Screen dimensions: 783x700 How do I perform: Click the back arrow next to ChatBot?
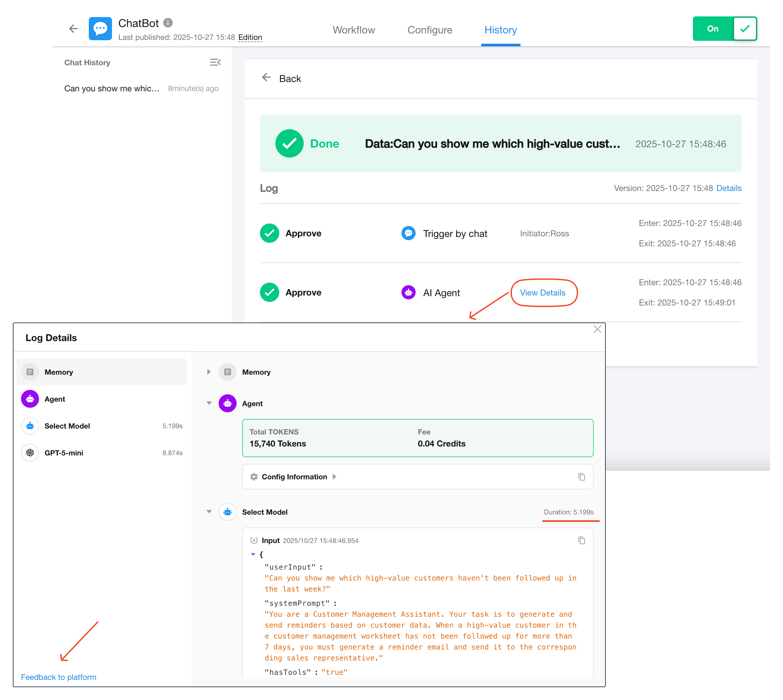point(73,29)
